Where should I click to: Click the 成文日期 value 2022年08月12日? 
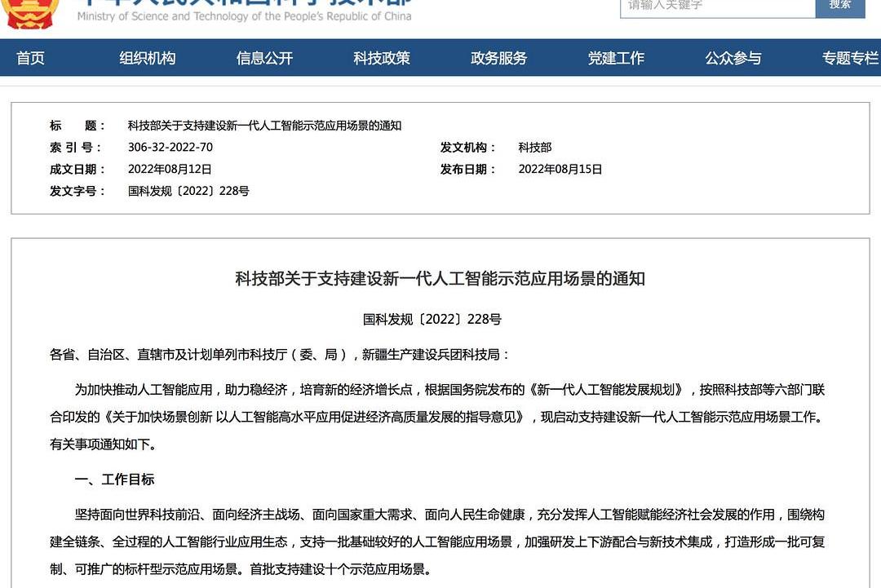coord(170,170)
